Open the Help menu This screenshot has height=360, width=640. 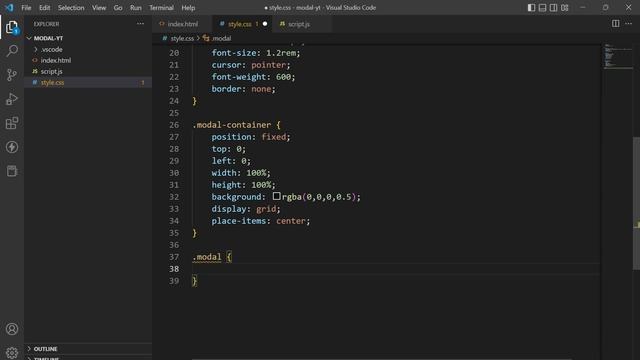pyautogui.click(x=188, y=7)
